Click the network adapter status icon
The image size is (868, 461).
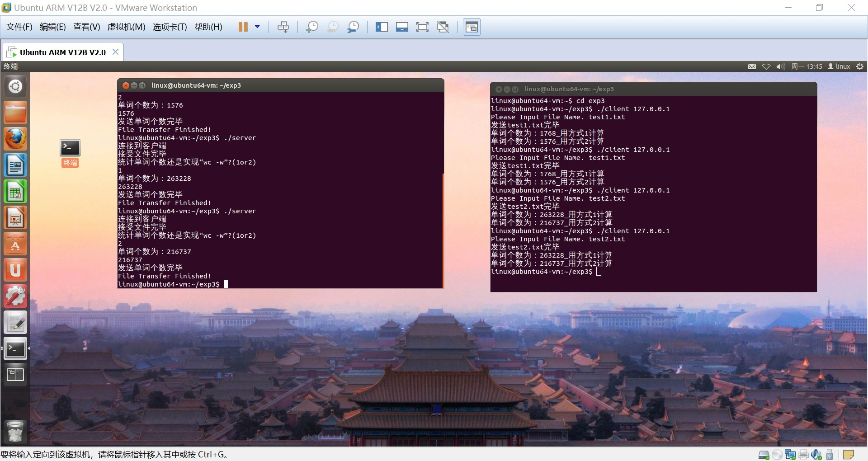[790, 455]
